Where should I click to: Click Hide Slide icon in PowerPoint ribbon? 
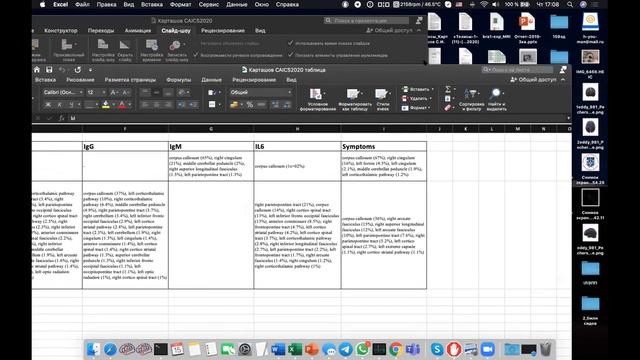[x=124, y=50]
